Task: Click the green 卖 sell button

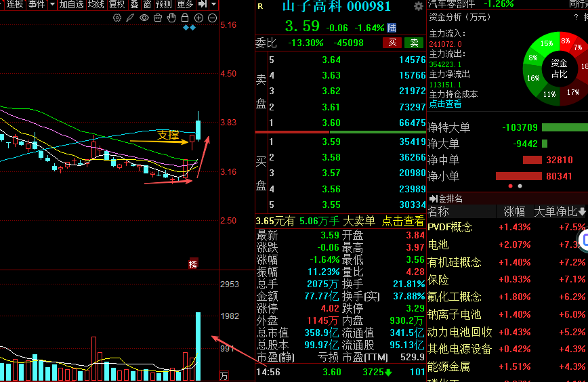Action: coord(414,43)
